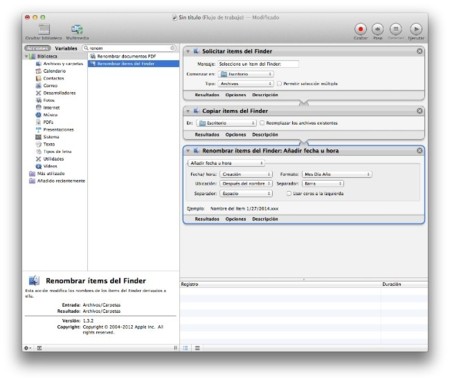Select the Acciones tab

tap(37, 48)
